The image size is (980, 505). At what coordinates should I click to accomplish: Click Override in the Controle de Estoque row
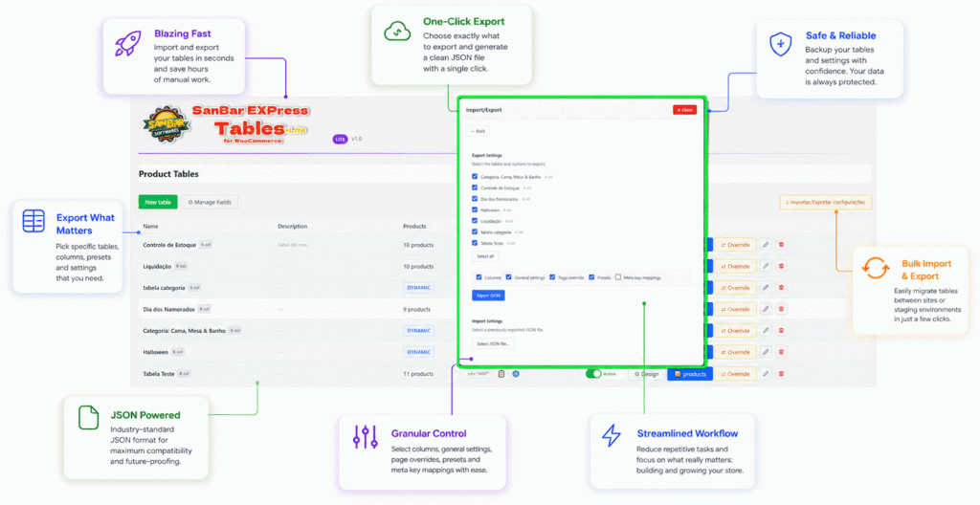[736, 245]
